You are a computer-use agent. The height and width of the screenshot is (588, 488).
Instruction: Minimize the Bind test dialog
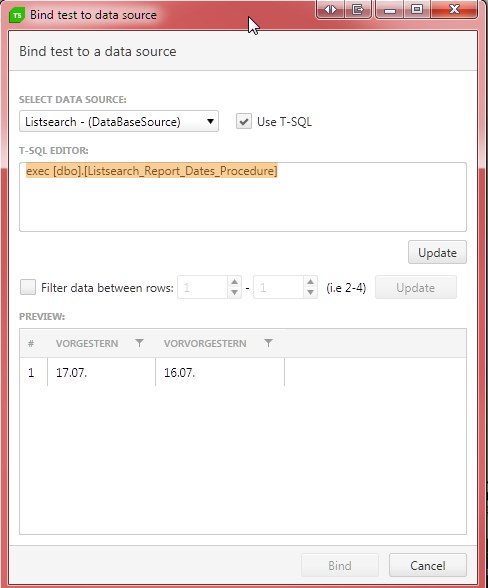pyautogui.click(x=390, y=9)
